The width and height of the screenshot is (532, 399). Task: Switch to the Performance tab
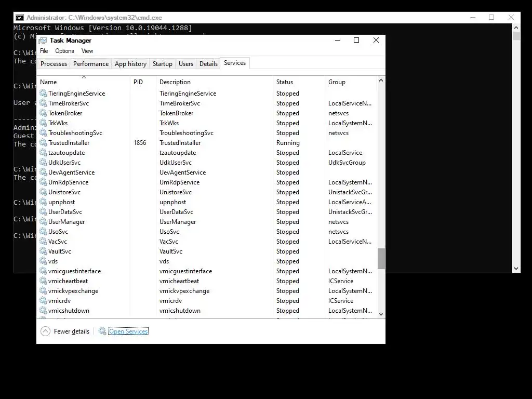[91, 64]
